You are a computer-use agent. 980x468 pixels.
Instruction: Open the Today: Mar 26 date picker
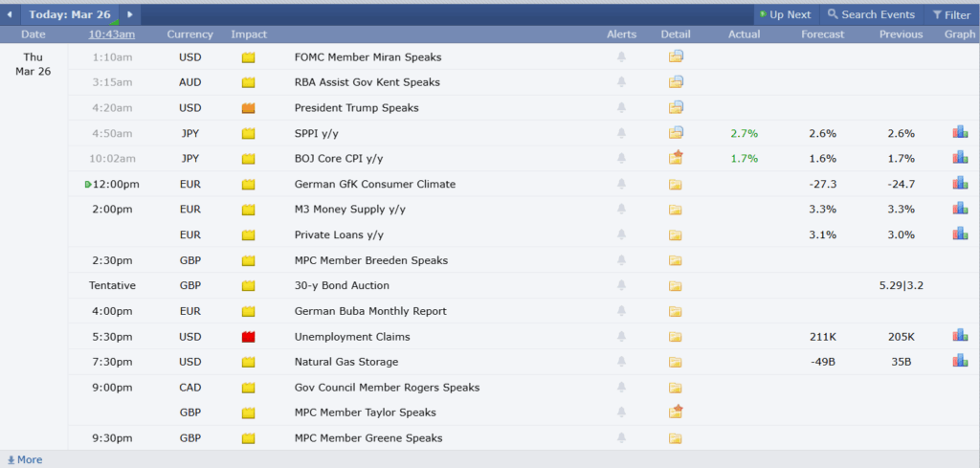click(x=71, y=14)
